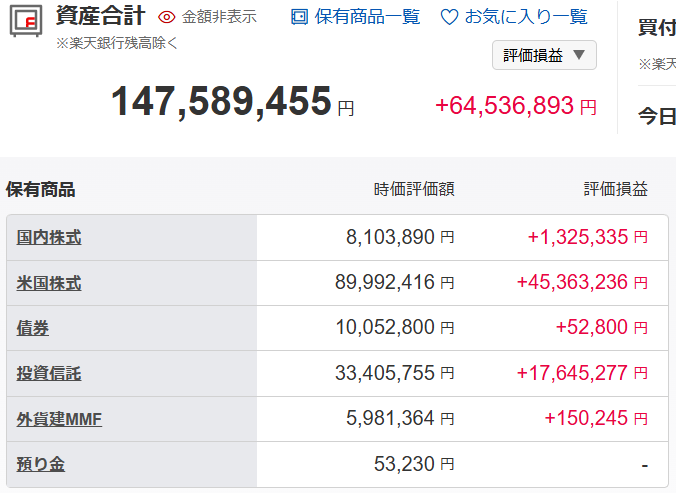Open 投資信託 holdings
The image size is (676, 493).
(x=49, y=374)
